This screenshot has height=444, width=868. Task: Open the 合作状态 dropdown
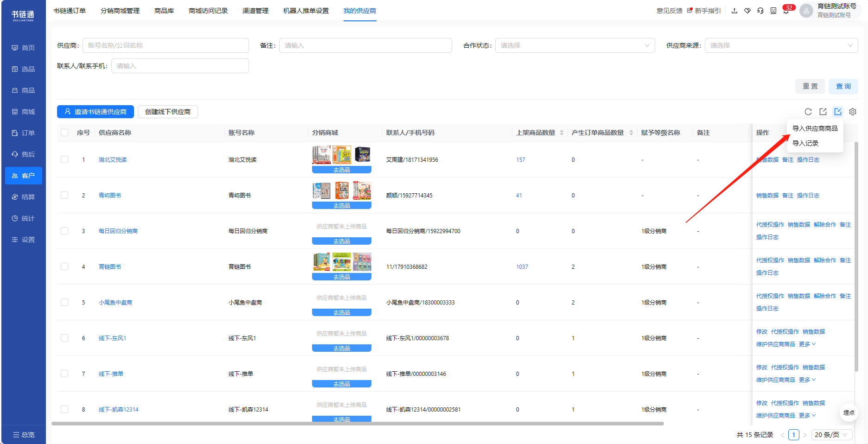pos(575,45)
